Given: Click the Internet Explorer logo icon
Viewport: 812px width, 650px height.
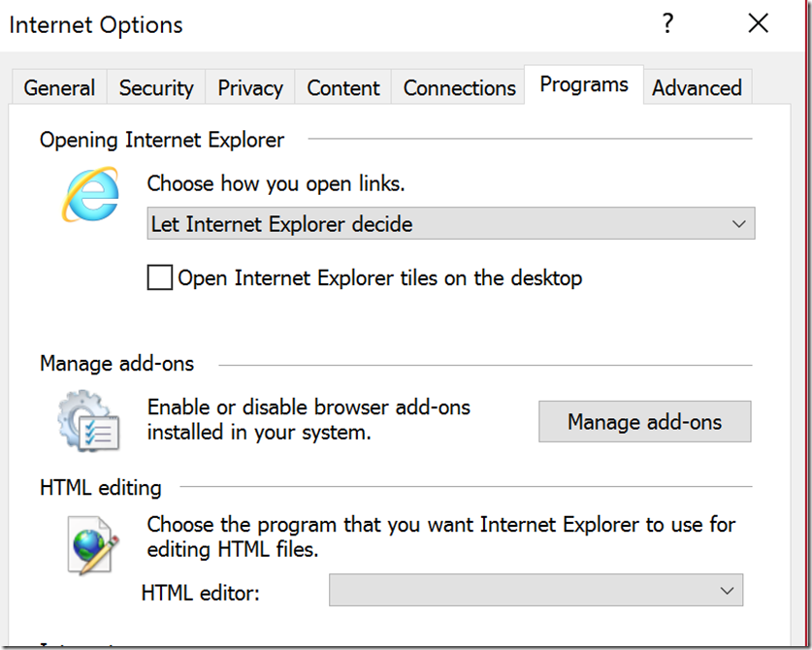Looking at the screenshot, I should pos(90,194).
